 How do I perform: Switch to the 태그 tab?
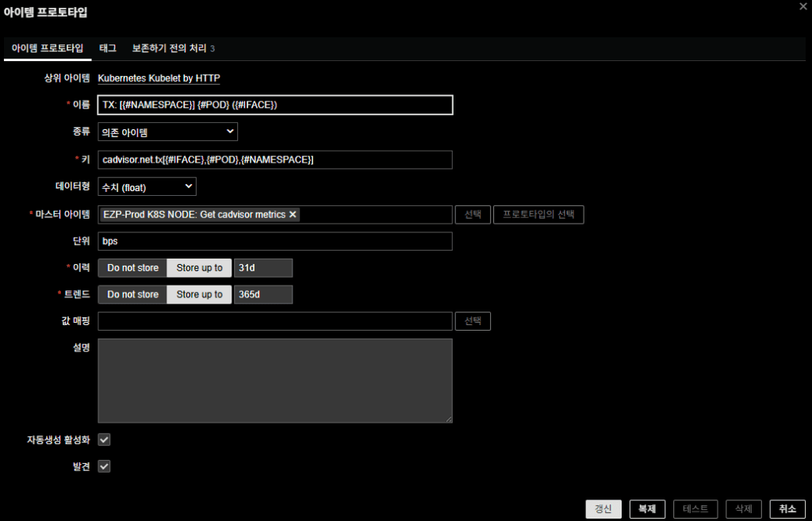point(108,48)
